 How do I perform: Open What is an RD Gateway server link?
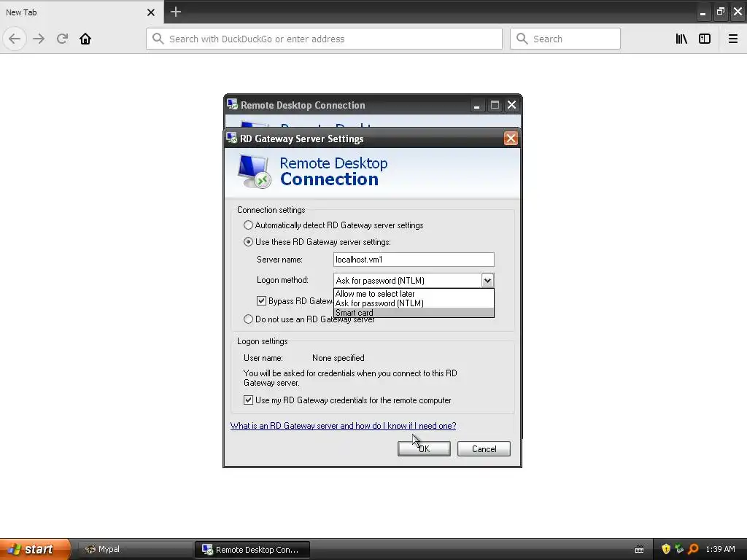[x=343, y=426]
